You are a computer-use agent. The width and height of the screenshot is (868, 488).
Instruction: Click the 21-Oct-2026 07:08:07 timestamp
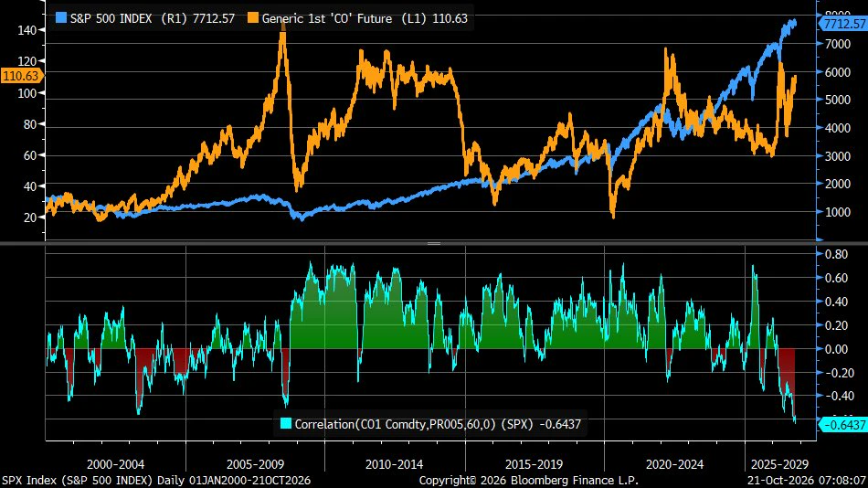click(807, 481)
